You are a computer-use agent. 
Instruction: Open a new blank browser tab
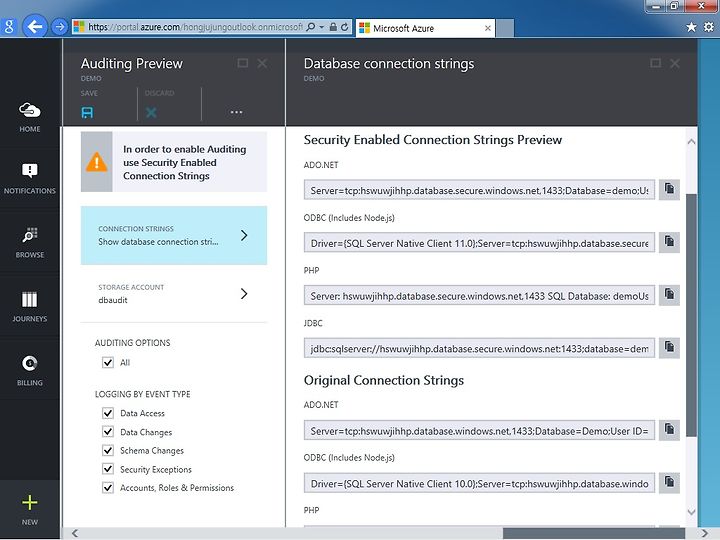tap(505, 28)
